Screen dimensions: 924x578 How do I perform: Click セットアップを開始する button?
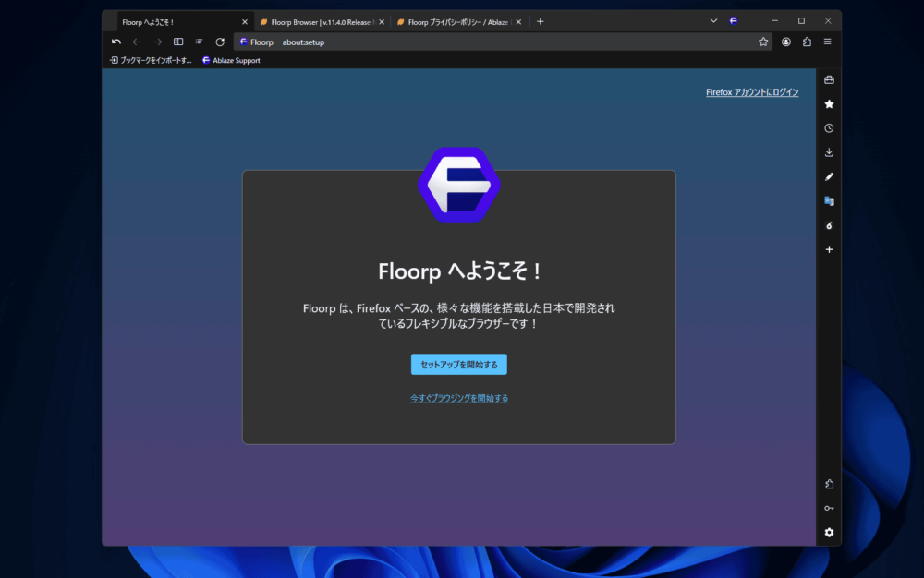(459, 365)
